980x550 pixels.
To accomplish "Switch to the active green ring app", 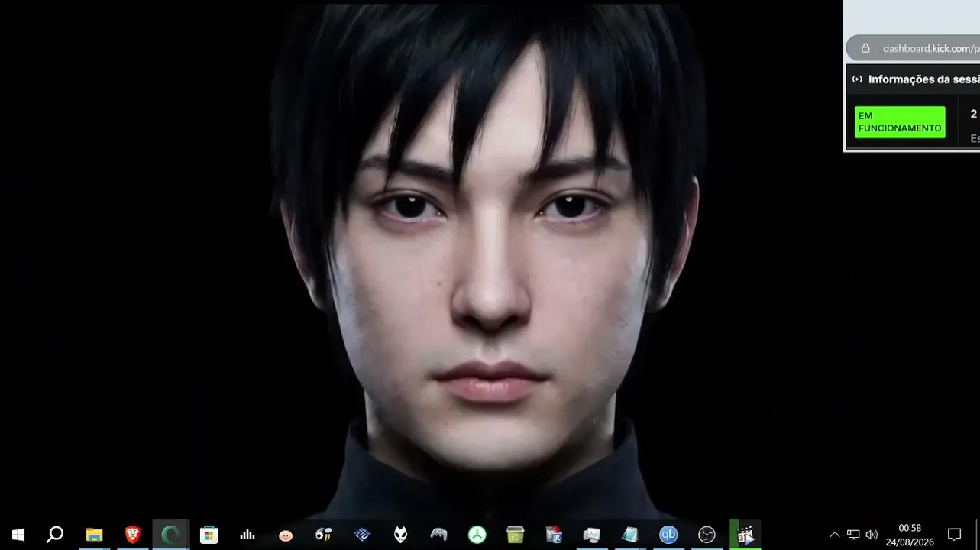I will click(171, 535).
